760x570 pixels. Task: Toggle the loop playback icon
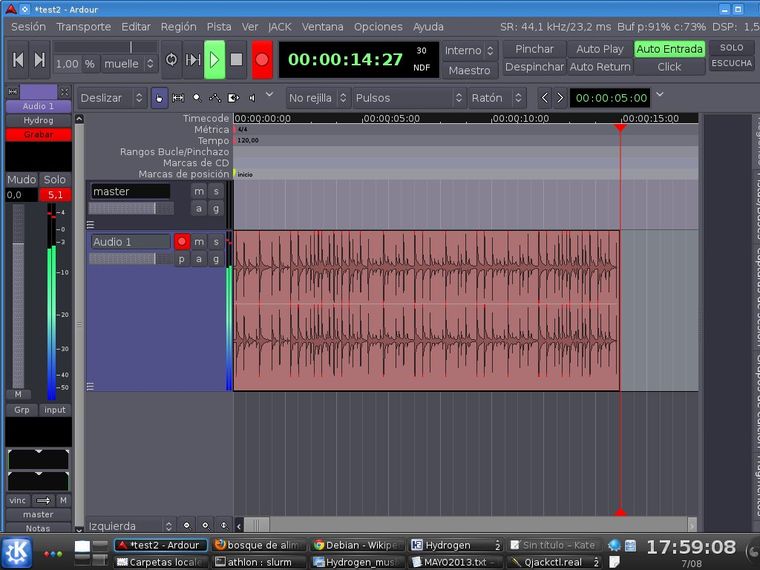pos(171,60)
